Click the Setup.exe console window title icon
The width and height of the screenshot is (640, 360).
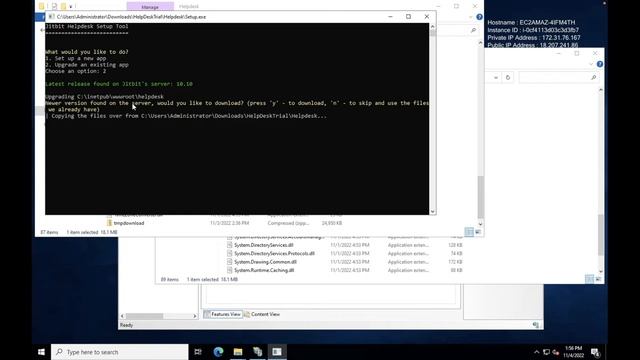51,17
